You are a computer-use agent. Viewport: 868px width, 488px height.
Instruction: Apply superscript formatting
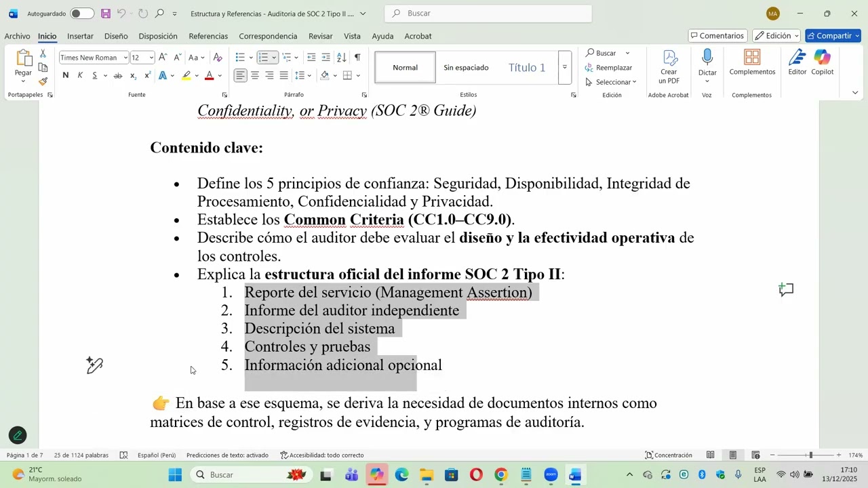click(x=147, y=75)
